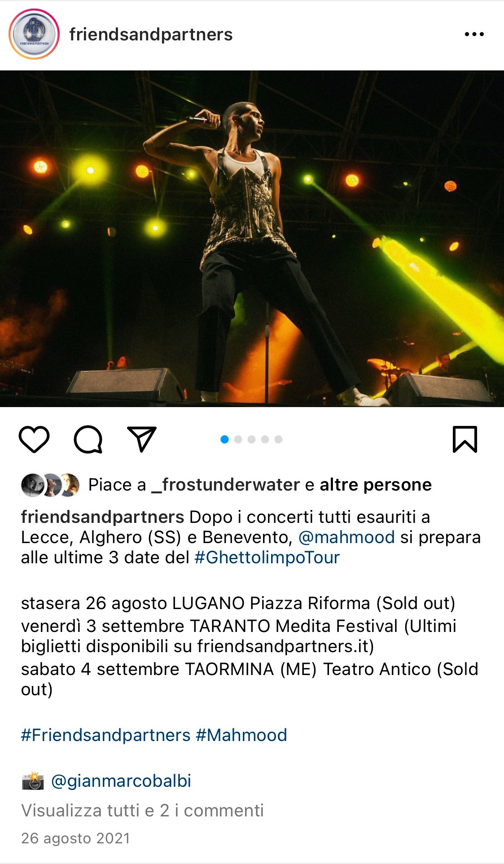This screenshot has width=504, height=864.
Task: Open @mahmood mention in caption
Action: [x=346, y=537]
